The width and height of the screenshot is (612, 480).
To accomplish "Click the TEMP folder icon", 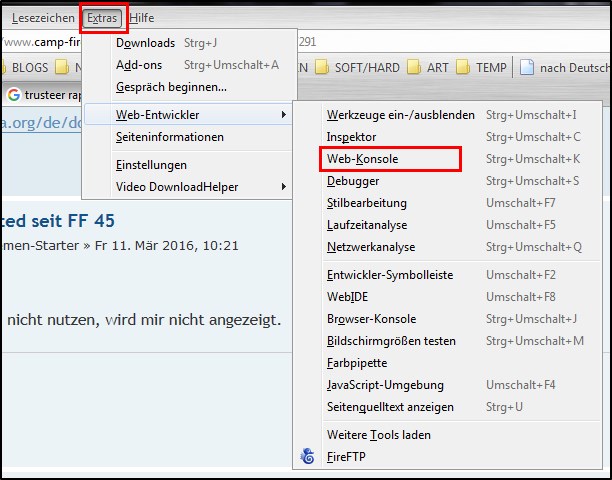I will (x=463, y=68).
